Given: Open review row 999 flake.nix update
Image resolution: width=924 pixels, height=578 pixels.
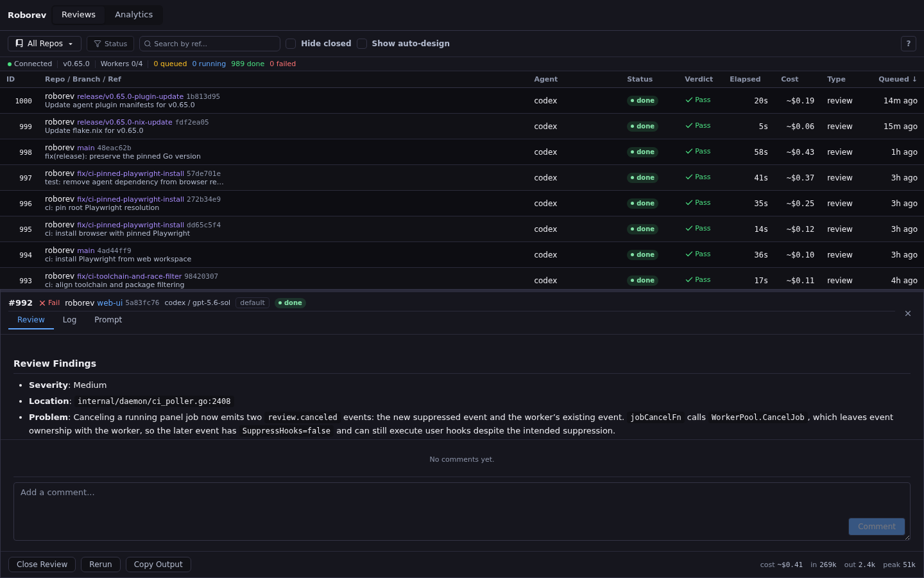Looking at the screenshot, I should (462, 127).
